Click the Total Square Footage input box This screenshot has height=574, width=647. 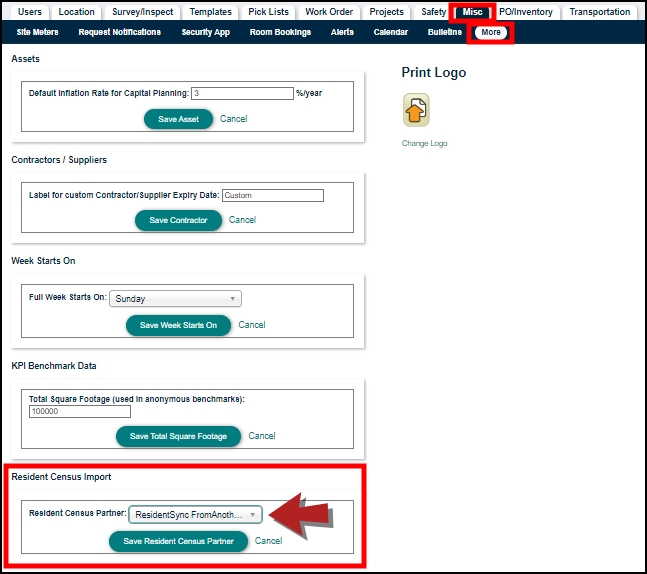pos(80,411)
